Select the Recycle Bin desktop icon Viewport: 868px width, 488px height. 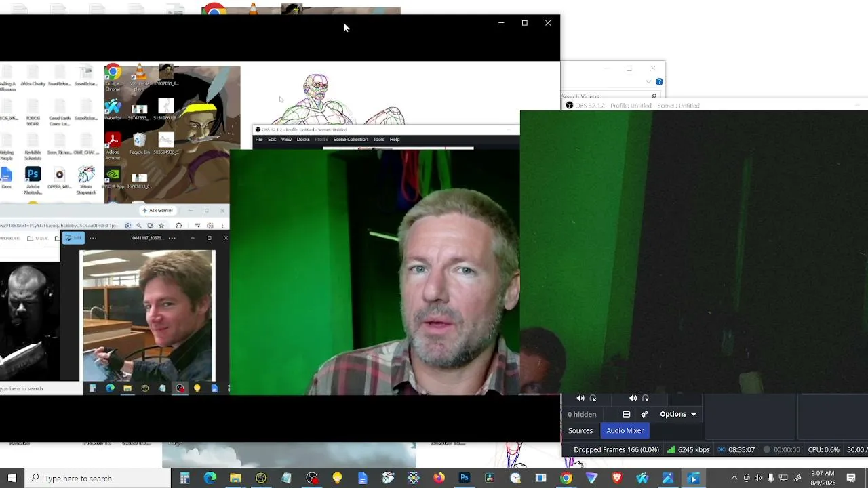[140, 143]
